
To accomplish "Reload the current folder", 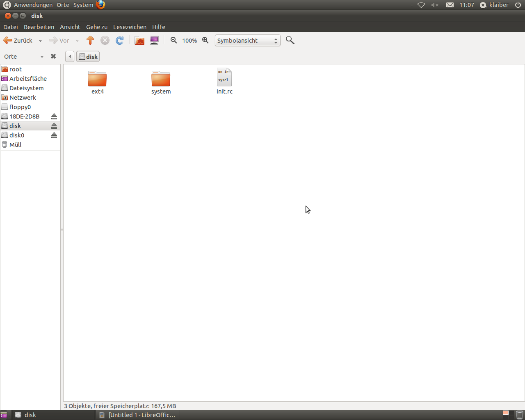I will pyautogui.click(x=119, y=40).
